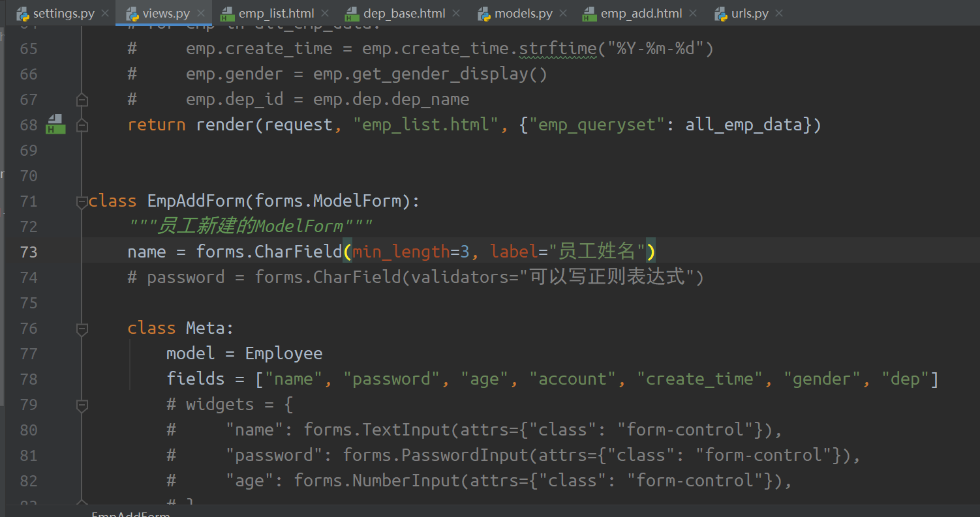
Task: Click the min_length argument on line 73
Action: coord(401,252)
